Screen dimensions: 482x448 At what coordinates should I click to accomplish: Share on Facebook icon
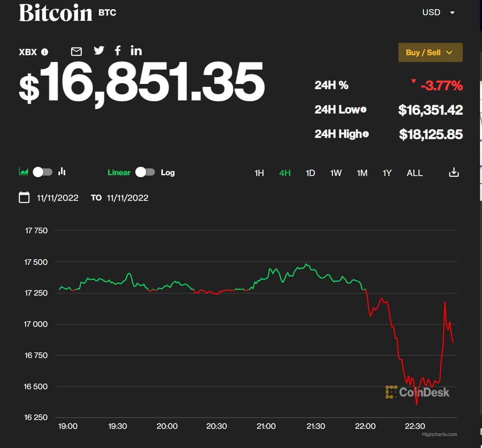118,50
